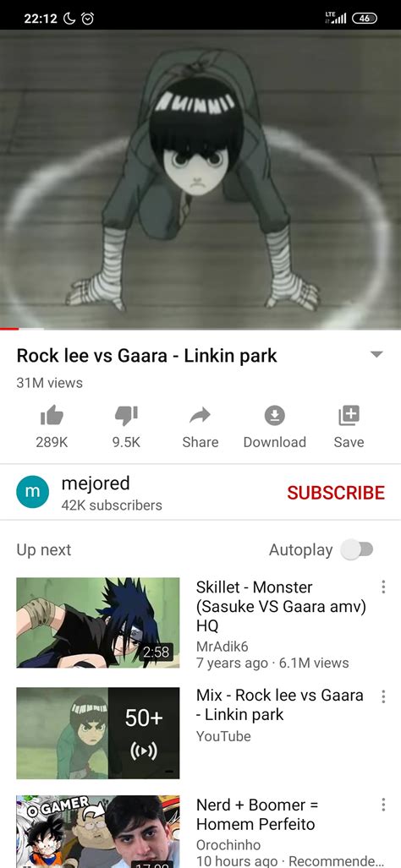The height and width of the screenshot is (868, 401).
Task: Tap the Download icon
Action: [x=274, y=415]
